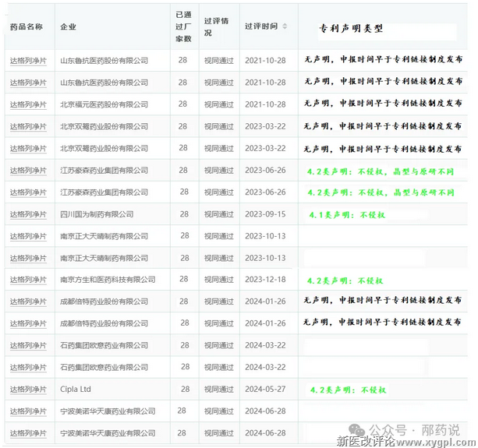This screenshot has height=448, width=478.
Task: Open 达格列净片 link in Cipla Ltd row
Action: (28, 390)
